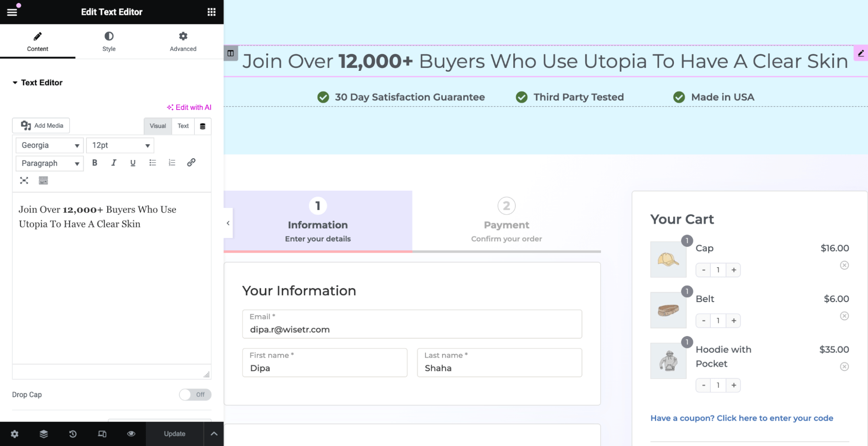Select the headline text in the preview

545,61
